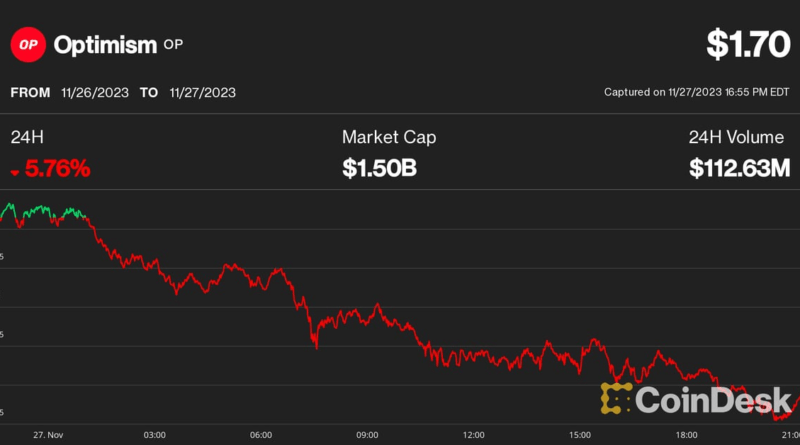
Task: Click the 15:00 time axis marker
Action: pyautogui.click(x=581, y=435)
